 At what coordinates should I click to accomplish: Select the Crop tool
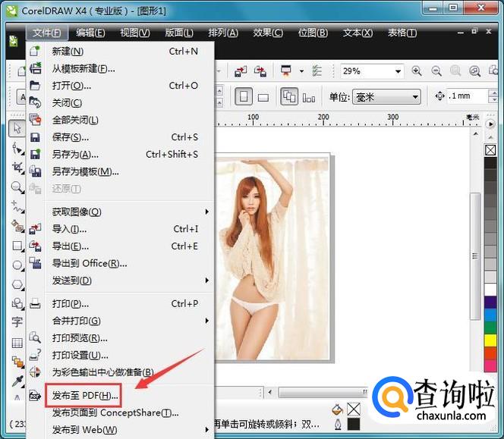click(x=17, y=168)
